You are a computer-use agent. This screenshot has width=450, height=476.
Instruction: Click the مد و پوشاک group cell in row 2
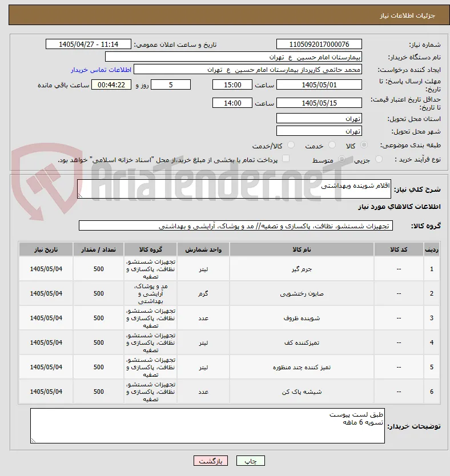point(150,293)
